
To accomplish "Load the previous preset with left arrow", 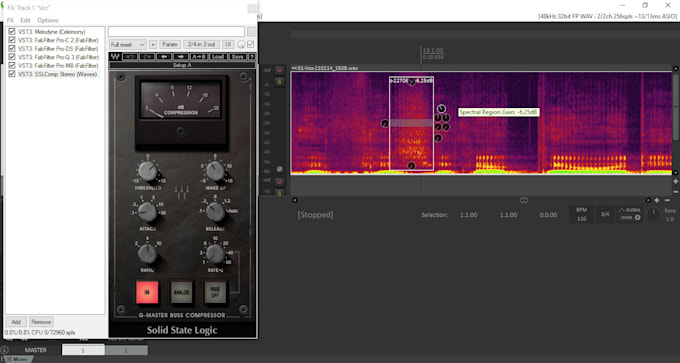I will 164,57.
